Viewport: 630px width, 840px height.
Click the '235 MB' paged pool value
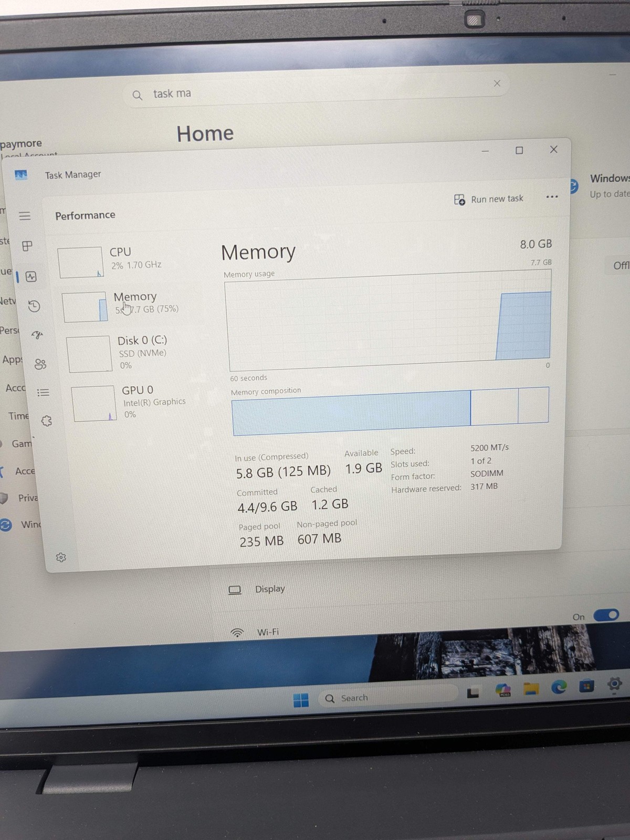point(261,542)
